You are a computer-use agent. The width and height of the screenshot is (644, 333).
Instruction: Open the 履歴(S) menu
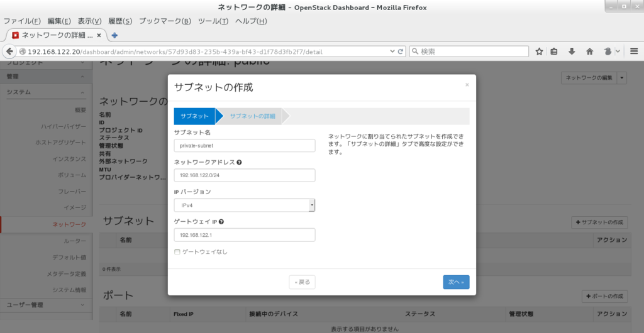120,21
